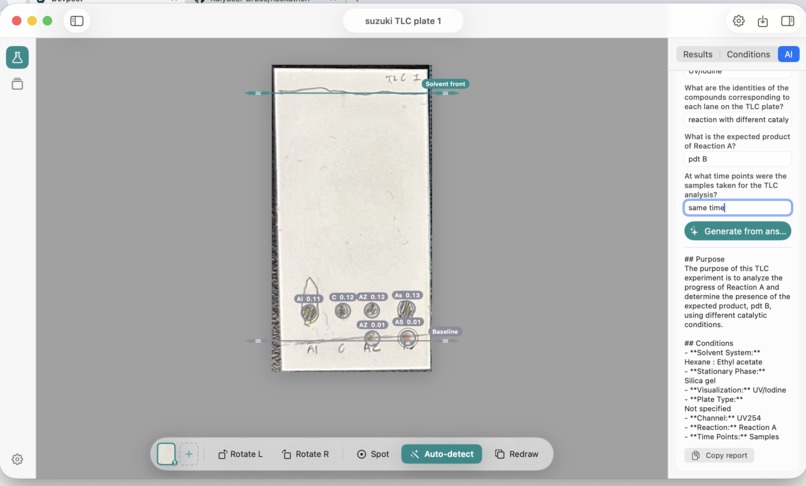Screen dimensions: 806x486
Task: Click the spot circle under Al 0.11
Action: [x=309, y=313]
